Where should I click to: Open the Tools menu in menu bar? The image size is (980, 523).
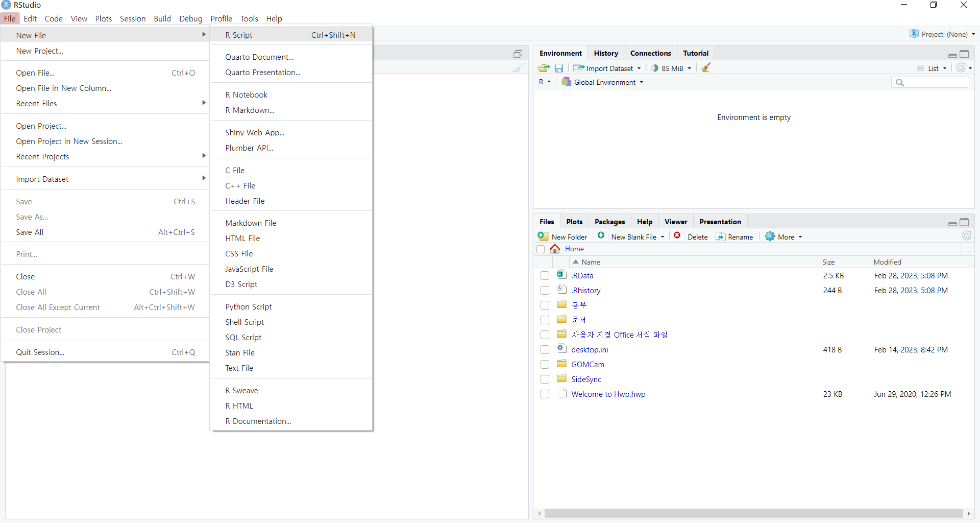[249, 18]
